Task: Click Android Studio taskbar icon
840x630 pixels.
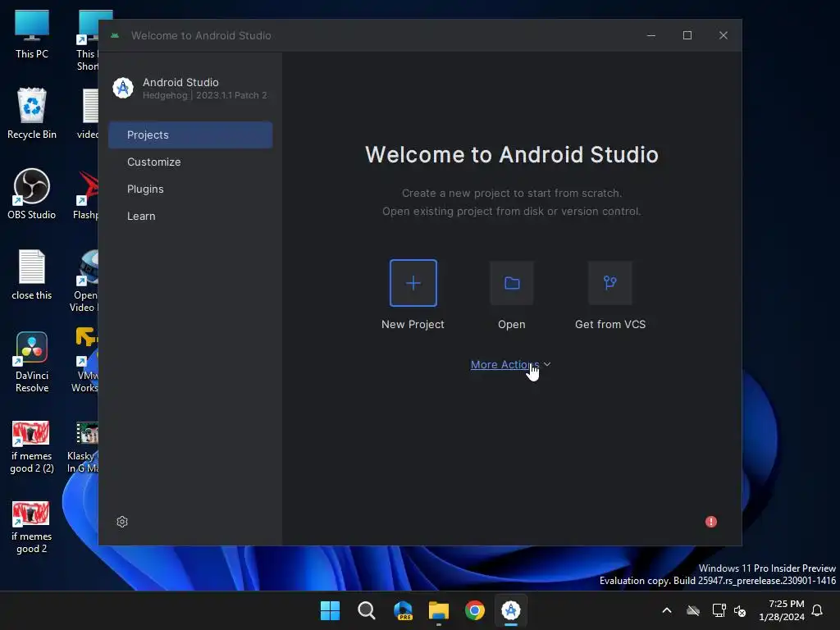Action: click(511, 610)
